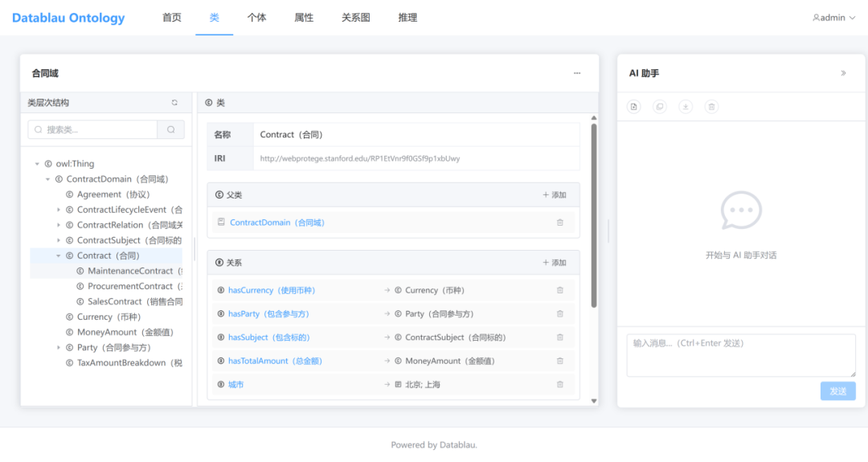Click the copy icon in AI toolbar
The width and height of the screenshot is (868, 462).
click(660, 106)
